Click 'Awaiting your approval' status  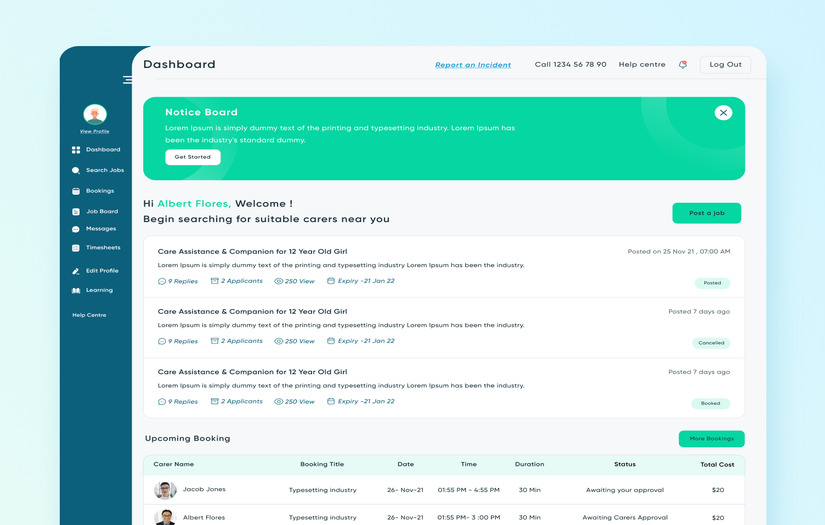coord(625,490)
